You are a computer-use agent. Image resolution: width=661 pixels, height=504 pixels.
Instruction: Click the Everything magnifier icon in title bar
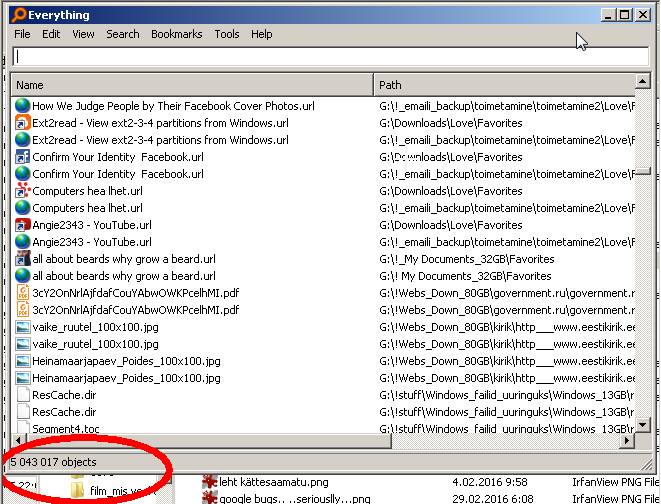(19, 15)
